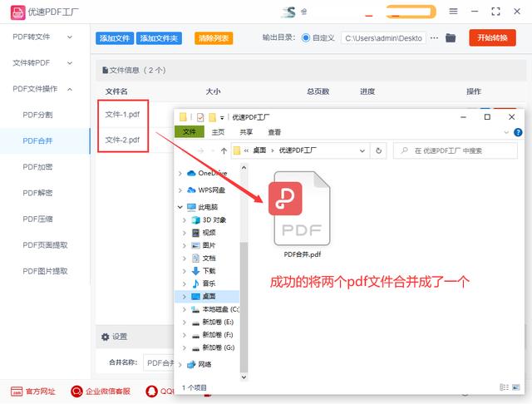Click the three-dots browse button for output path
The width and height of the screenshot is (532, 404).
[434, 38]
